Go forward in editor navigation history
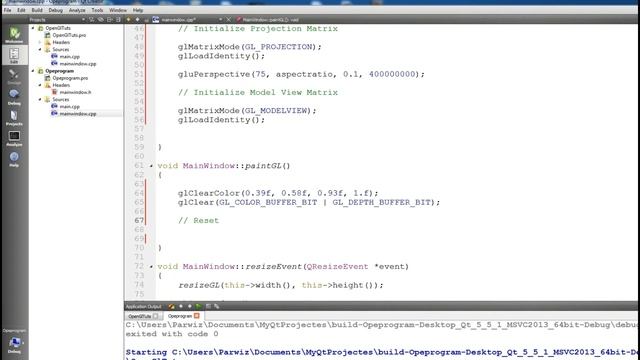This screenshot has width=640, height=360. click(138, 20)
